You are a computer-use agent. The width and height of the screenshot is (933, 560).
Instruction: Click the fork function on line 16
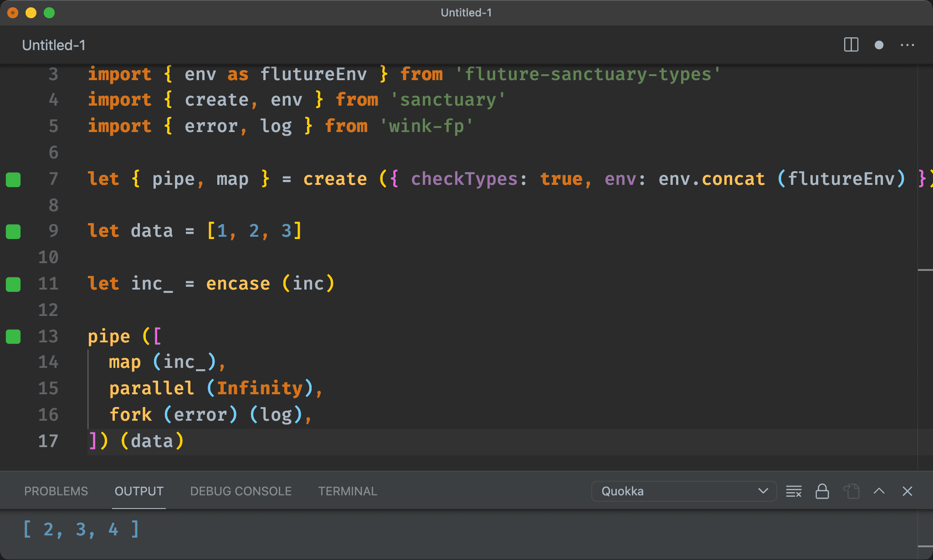tap(131, 414)
